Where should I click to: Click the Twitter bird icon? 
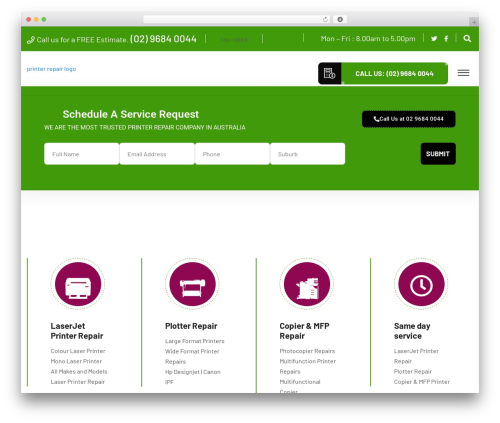(434, 39)
